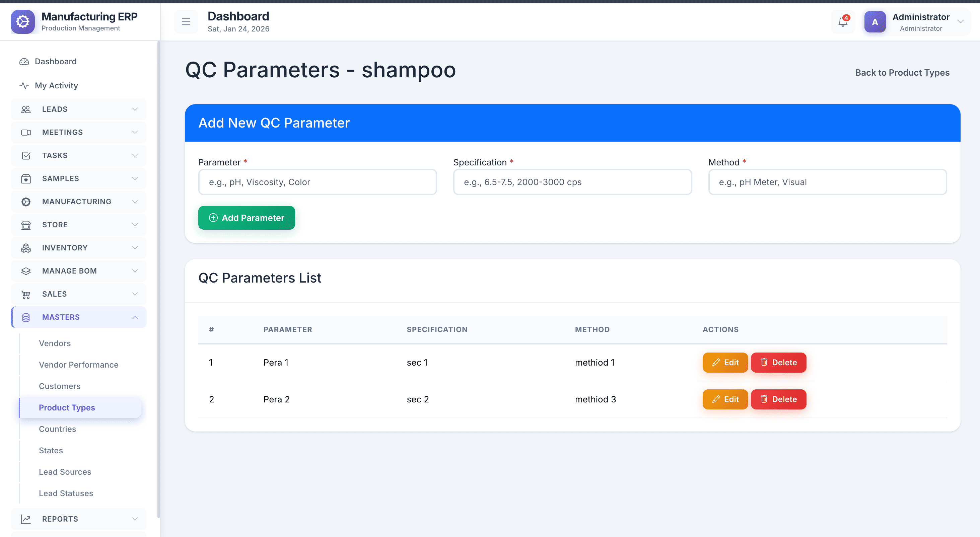Select the Countries menu item

[x=58, y=429]
